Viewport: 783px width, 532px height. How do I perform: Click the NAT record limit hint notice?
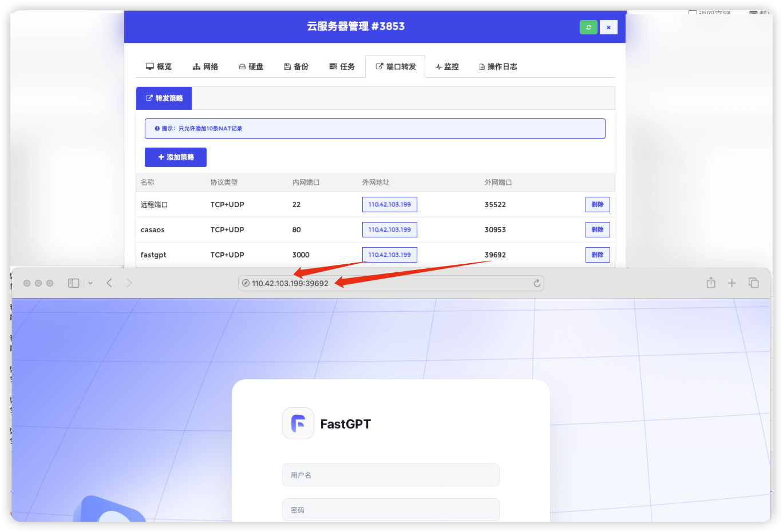375,129
